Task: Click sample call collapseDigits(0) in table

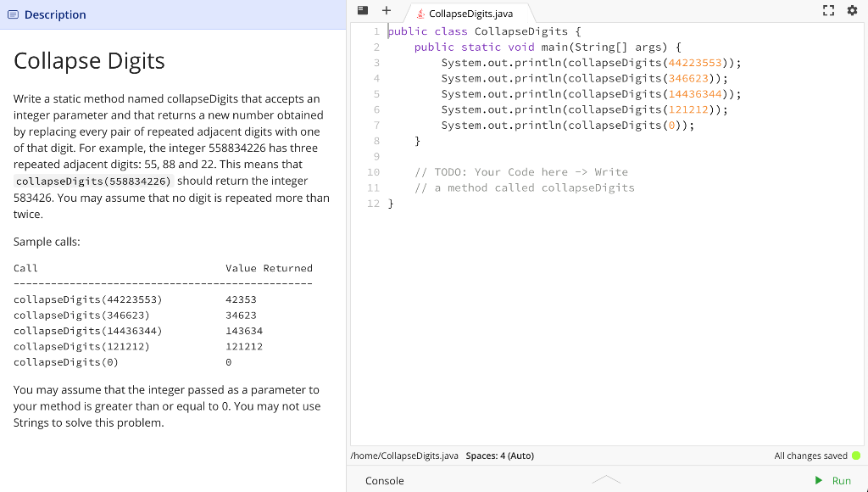Action: pyautogui.click(x=66, y=362)
